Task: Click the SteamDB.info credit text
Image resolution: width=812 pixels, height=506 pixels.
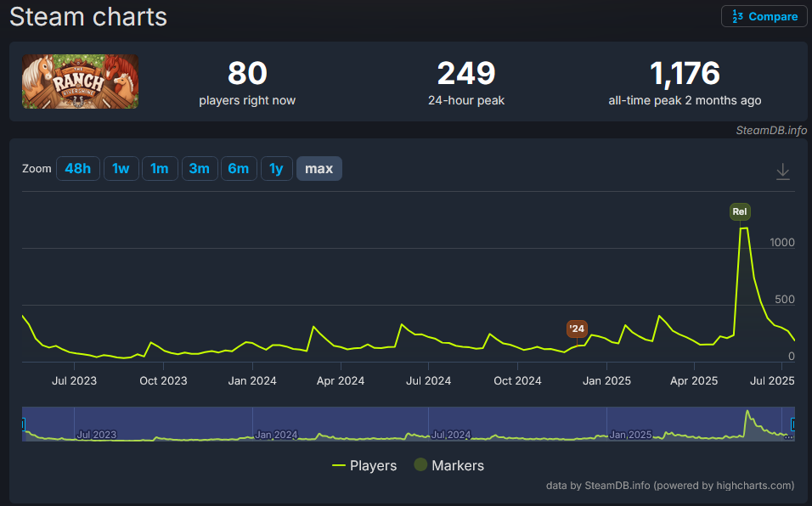Action: click(771, 131)
